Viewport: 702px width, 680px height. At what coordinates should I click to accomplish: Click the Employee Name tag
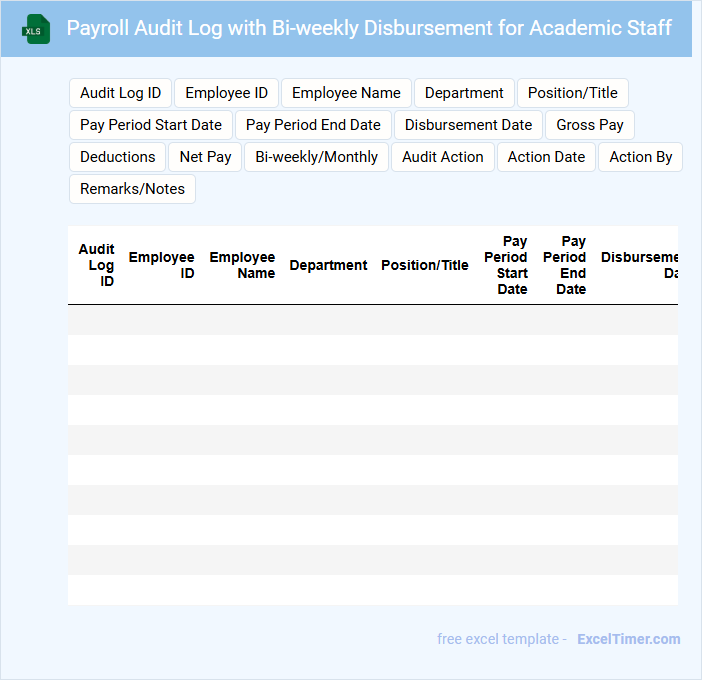point(346,93)
